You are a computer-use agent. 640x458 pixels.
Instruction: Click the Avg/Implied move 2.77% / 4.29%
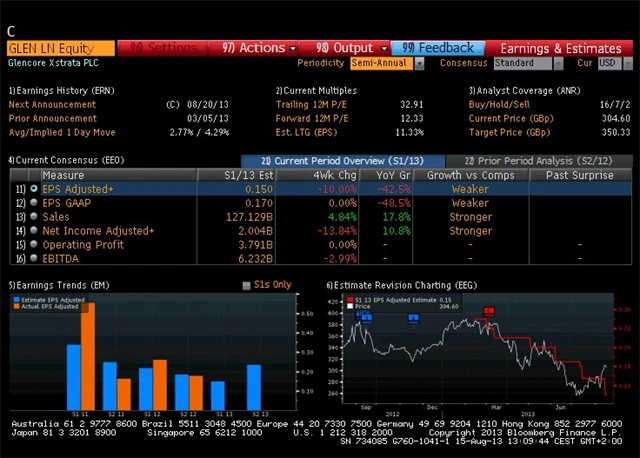pyautogui.click(x=199, y=132)
